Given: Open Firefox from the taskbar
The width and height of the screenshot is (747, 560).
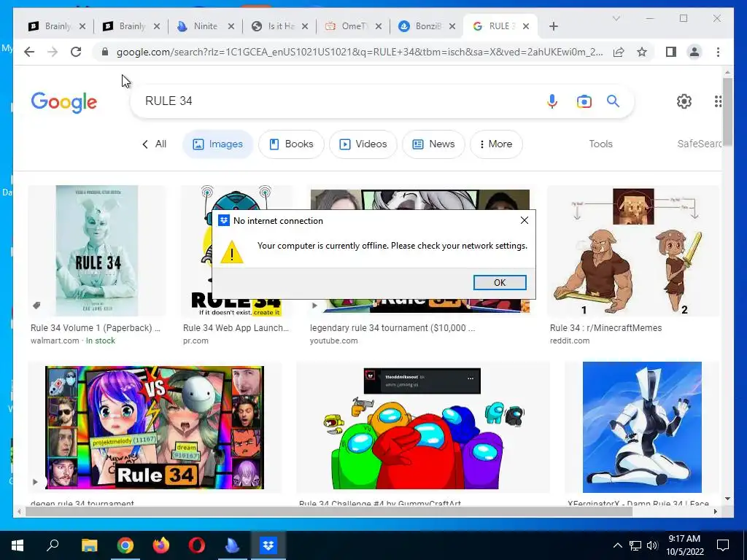Looking at the screenshot, I should pyautogui.click(x=161, y=545).
